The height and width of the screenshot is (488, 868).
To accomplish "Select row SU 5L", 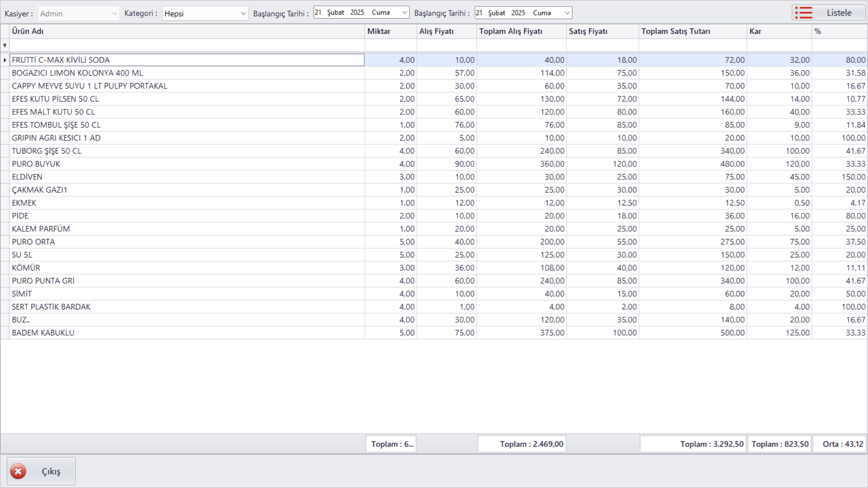I will [434, 255].
